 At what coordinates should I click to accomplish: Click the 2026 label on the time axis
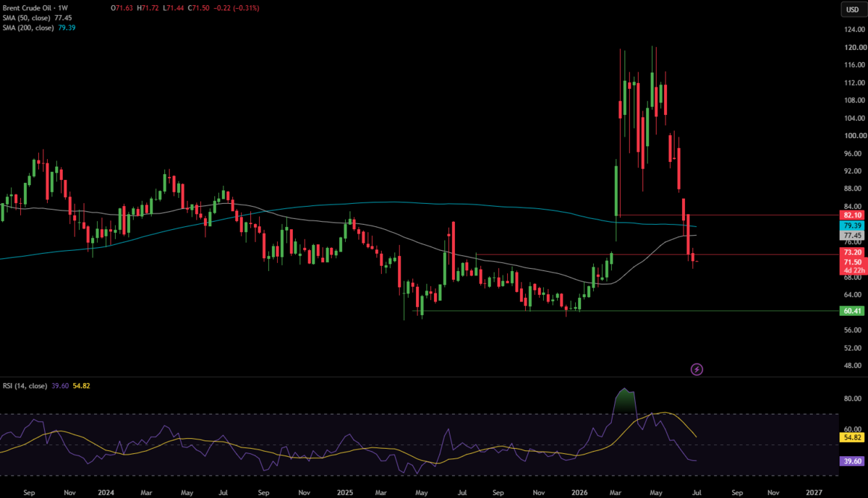point(581,491)
